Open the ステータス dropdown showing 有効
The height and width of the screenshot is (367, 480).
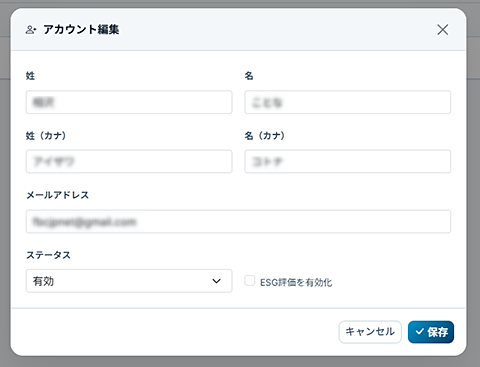point(129,281)
